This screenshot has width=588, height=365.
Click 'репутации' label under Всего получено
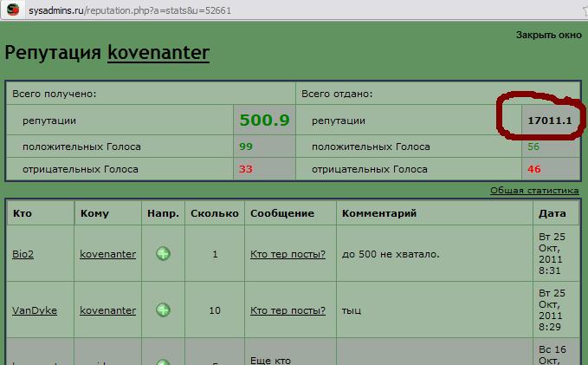pyautogui.click(x=49, y=121)
